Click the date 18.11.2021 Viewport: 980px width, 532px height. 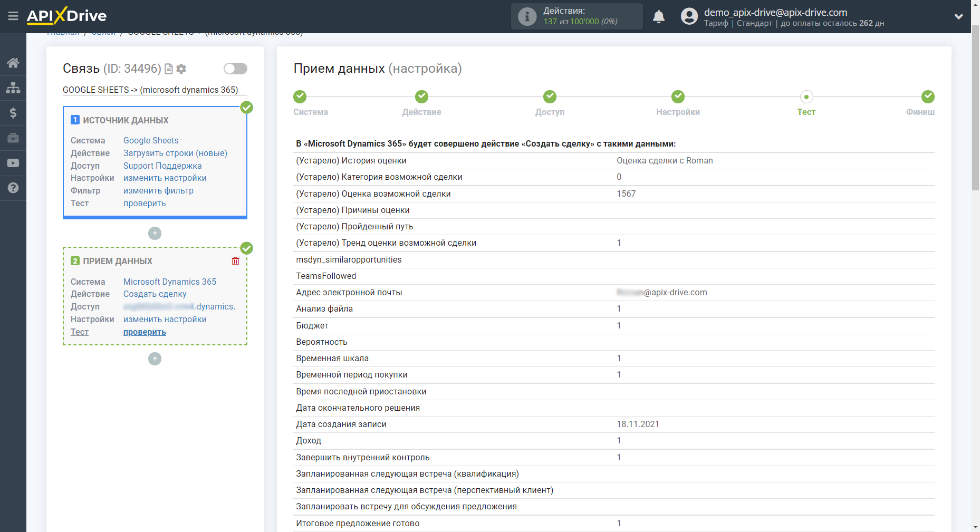(x=638, y=424)
